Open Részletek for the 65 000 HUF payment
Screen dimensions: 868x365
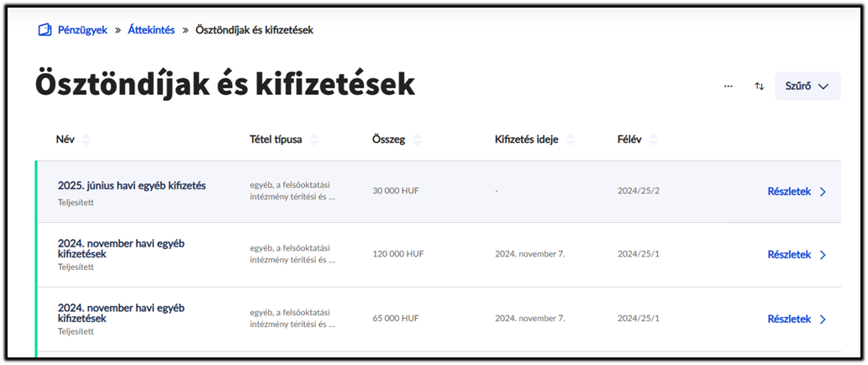pos(789,320)
